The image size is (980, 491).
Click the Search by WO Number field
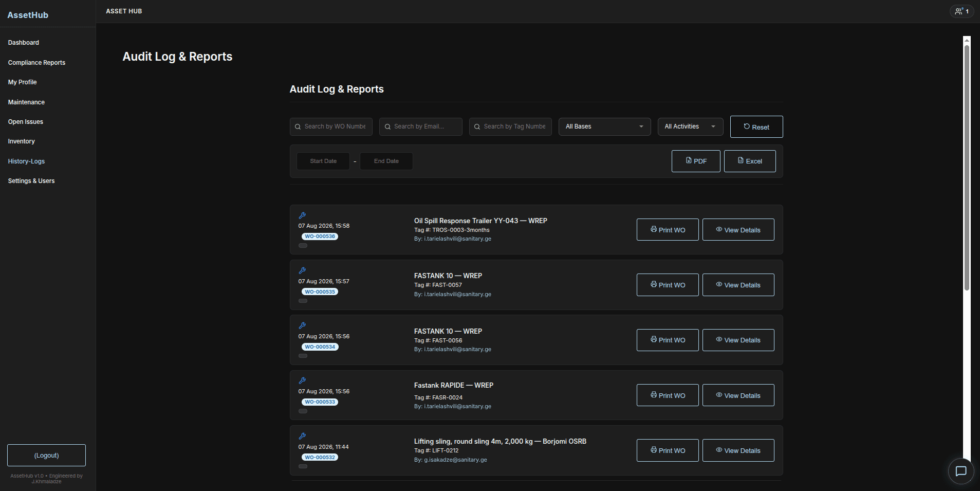tap(331, 126)
